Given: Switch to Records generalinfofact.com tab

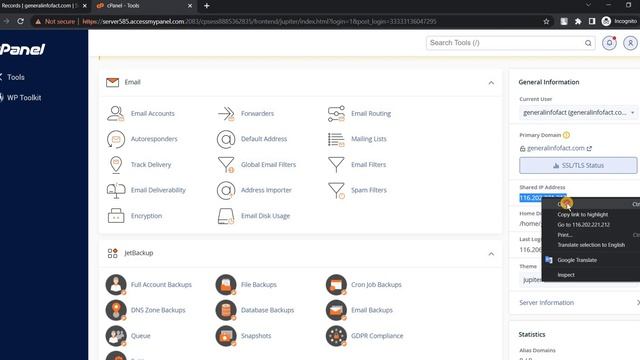Looking at the screenshot, I should tap(45, 6).
